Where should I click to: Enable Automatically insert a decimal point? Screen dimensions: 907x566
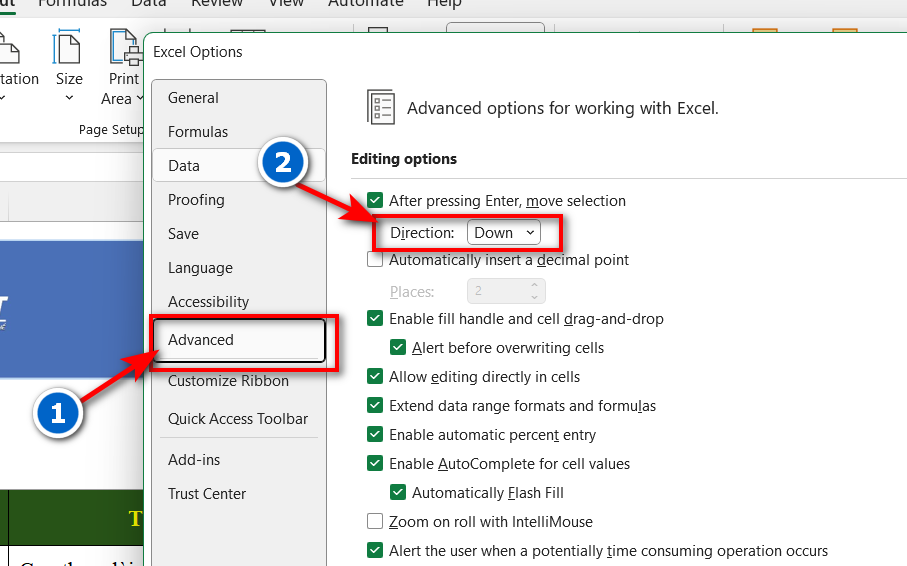pos(375,260)
